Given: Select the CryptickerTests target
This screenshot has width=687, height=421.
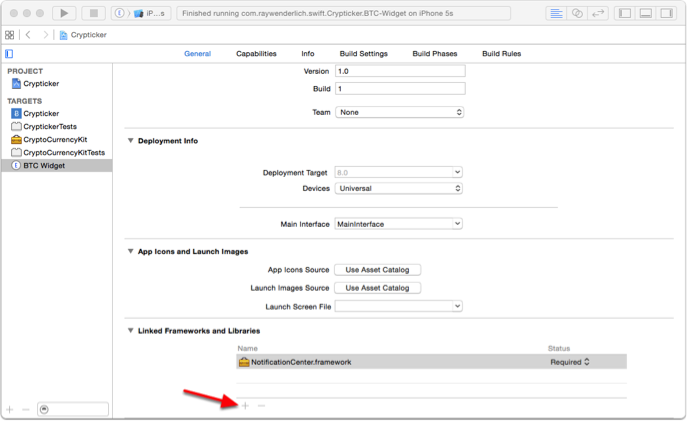Looking at the screenshot, I should (x=56, y=127).
